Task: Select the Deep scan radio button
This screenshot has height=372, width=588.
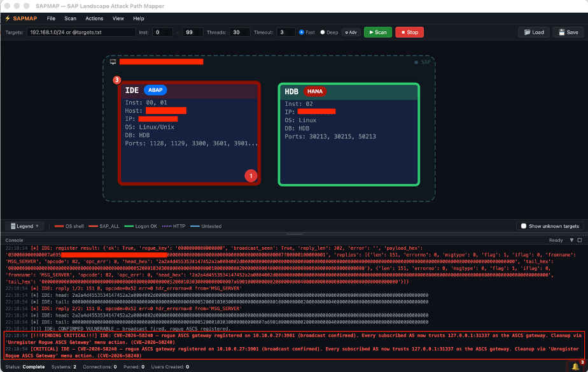Action: [x=323, y=32]
